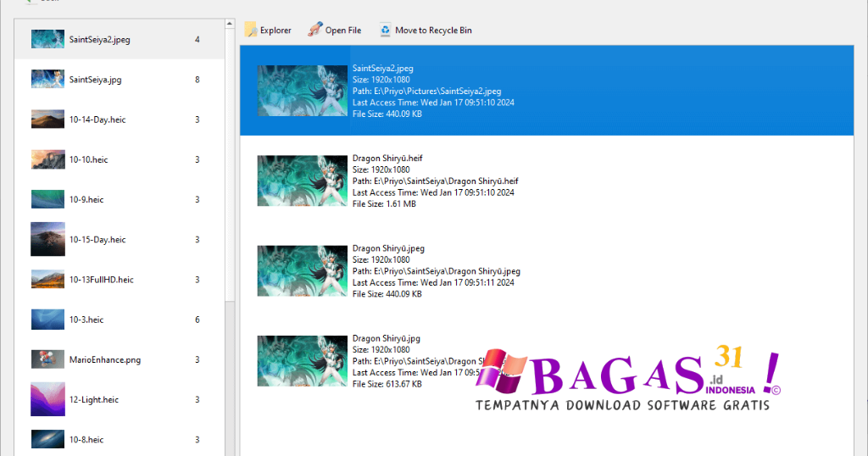Select the 10-8.heic thumbnail
The image size is (868, 456).
click(x=47, y=439)
